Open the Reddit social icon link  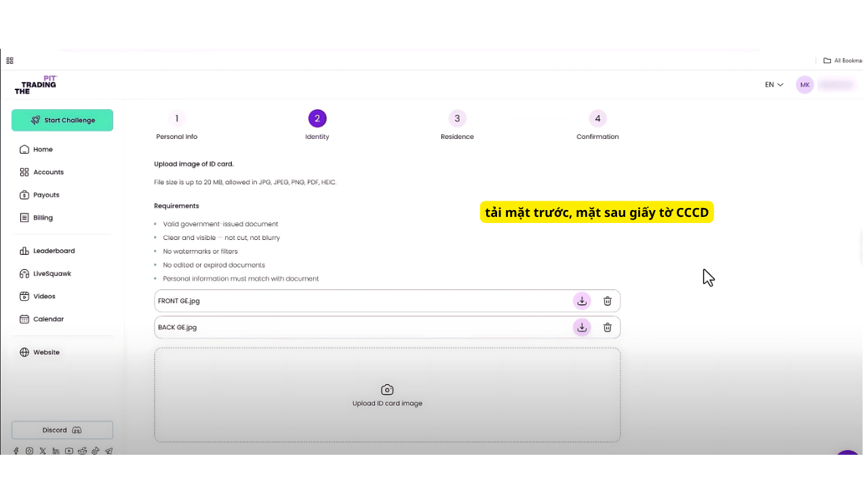82,451
